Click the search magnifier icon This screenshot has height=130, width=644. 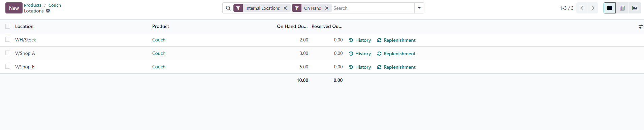tap(228, 8)
